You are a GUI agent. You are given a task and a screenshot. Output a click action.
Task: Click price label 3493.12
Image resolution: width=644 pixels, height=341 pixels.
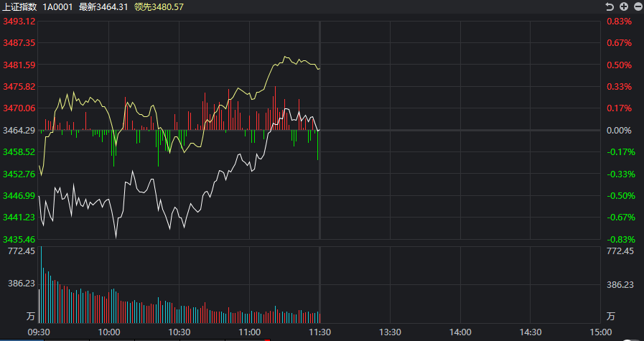point(19,22)
